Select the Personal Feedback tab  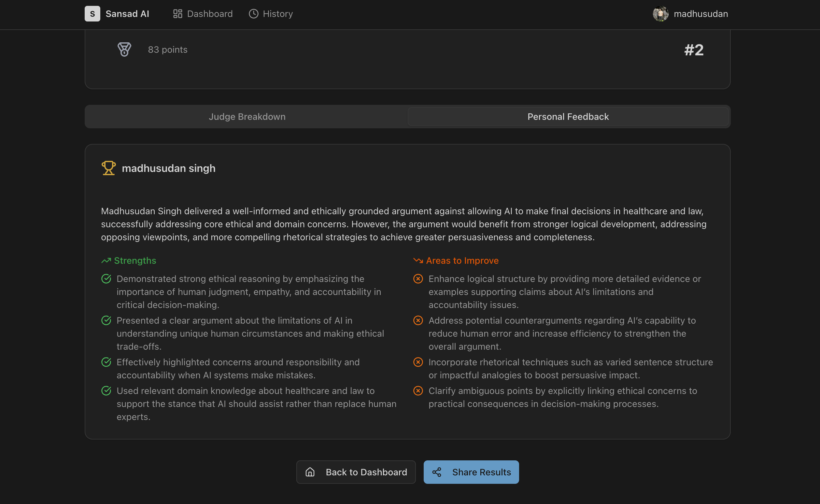568,117
